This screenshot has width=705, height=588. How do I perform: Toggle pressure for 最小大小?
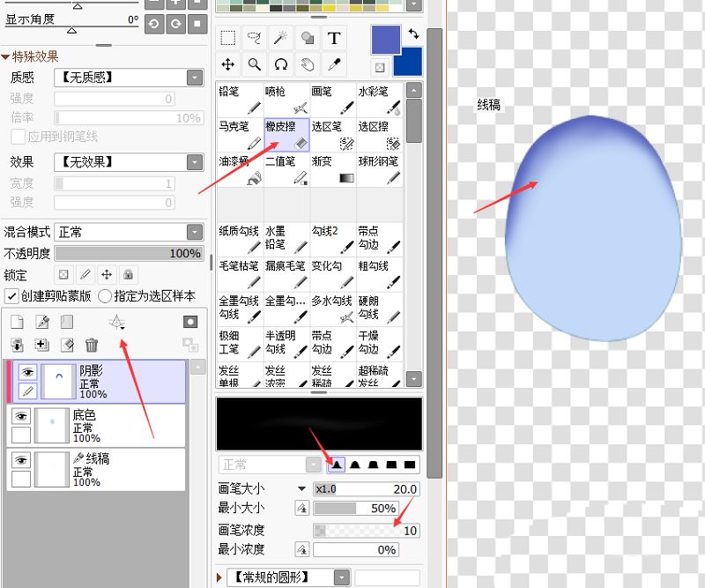[302, 509]
